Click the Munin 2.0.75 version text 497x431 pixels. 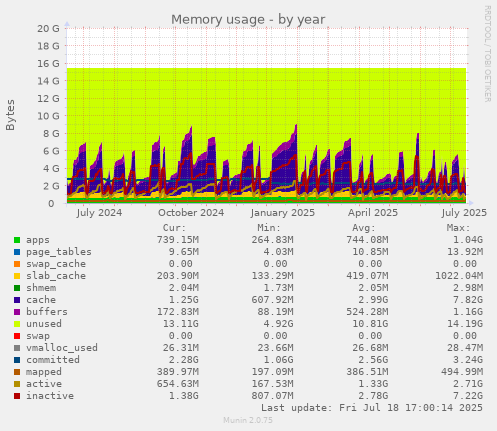click(x=248, y=420)
